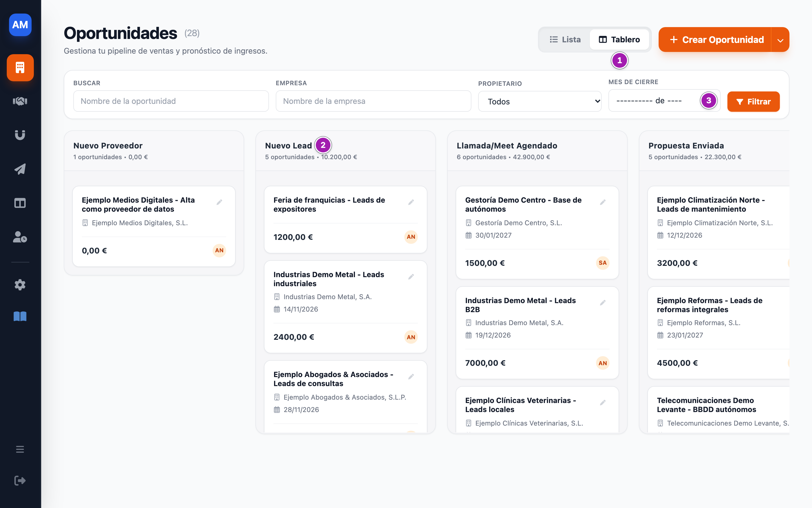The image size is (812, 508).
Task: Click AN badge on Leads B2B card
Action: (603, 363)
